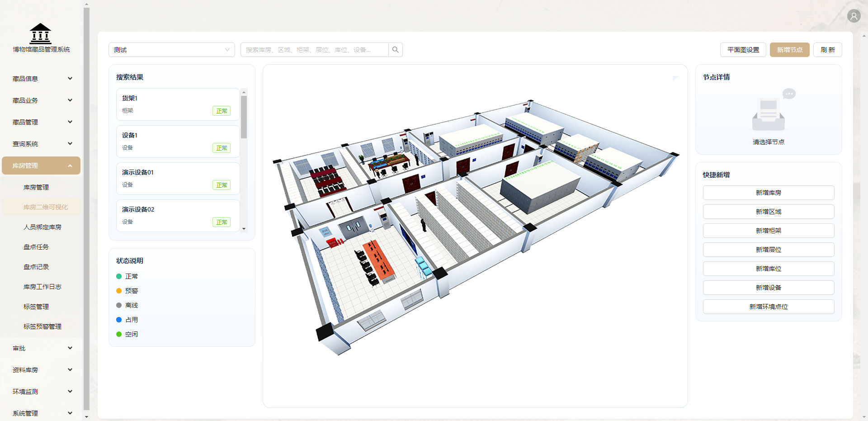The height and width of the screenshot is (421, 868).
Task: Select the 演示设备01 search result
Action: pyautogui.click(x=178, y=179)
